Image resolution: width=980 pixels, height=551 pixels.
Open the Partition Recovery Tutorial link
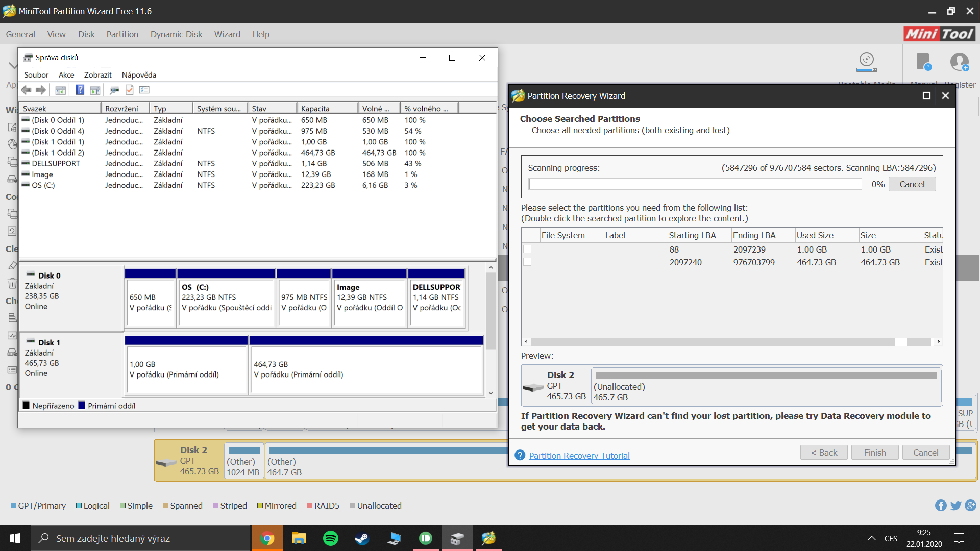(x=579, y=456)
